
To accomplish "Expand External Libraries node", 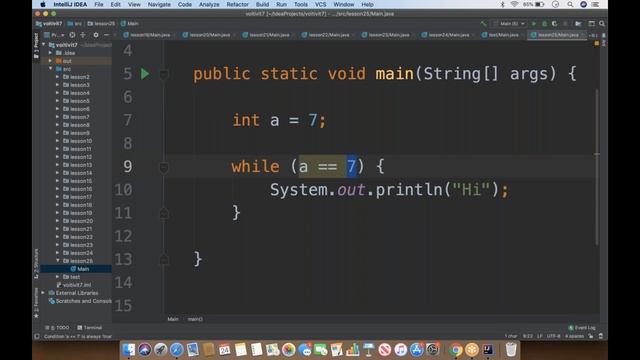I will point(43,293).
